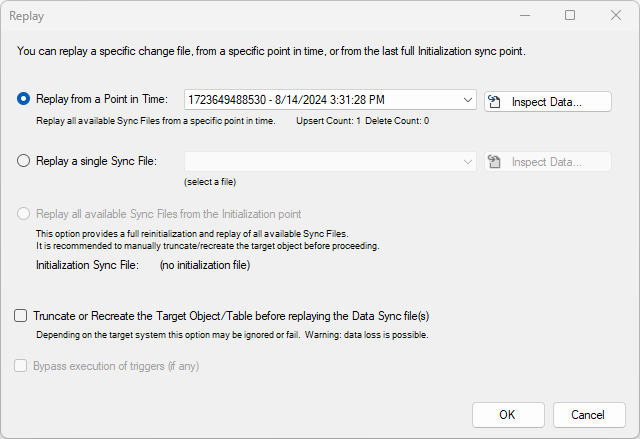Click the Replay title bar text

tap(27, 16)
